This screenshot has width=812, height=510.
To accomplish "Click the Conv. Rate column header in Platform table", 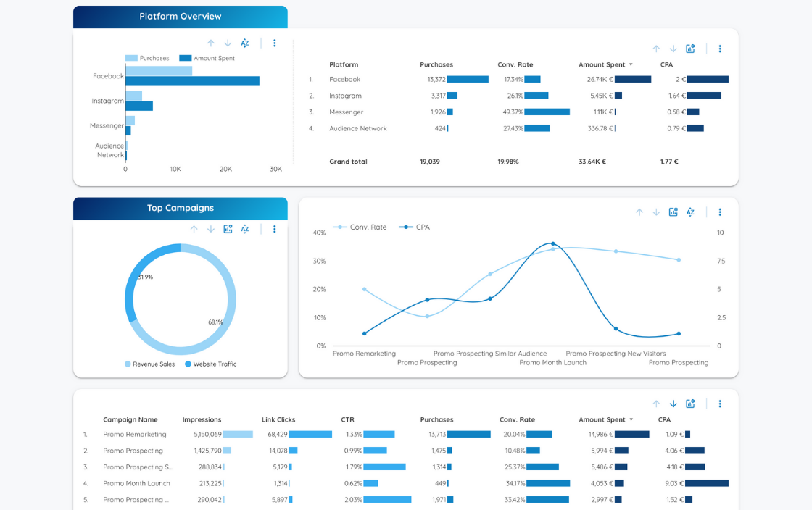I will 515,65.
